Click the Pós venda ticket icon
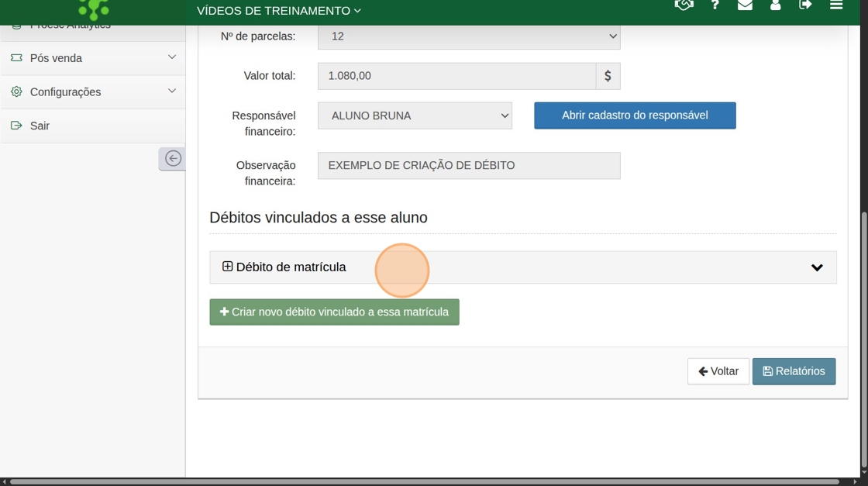 pyautogui.click(x=16, y=57)
